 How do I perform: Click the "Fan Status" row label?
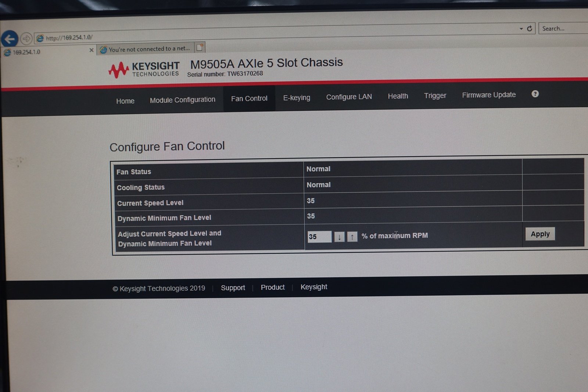(x=134, y=172)
